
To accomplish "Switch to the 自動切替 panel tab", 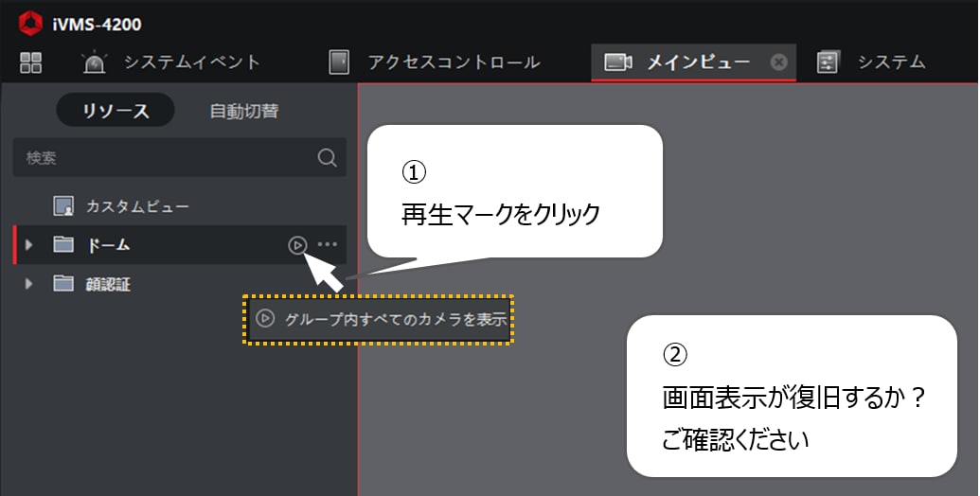I will [243, 111].
